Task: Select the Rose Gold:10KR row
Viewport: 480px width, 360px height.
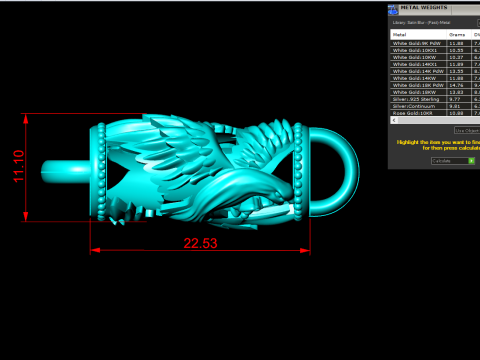Action: (435, 113)
